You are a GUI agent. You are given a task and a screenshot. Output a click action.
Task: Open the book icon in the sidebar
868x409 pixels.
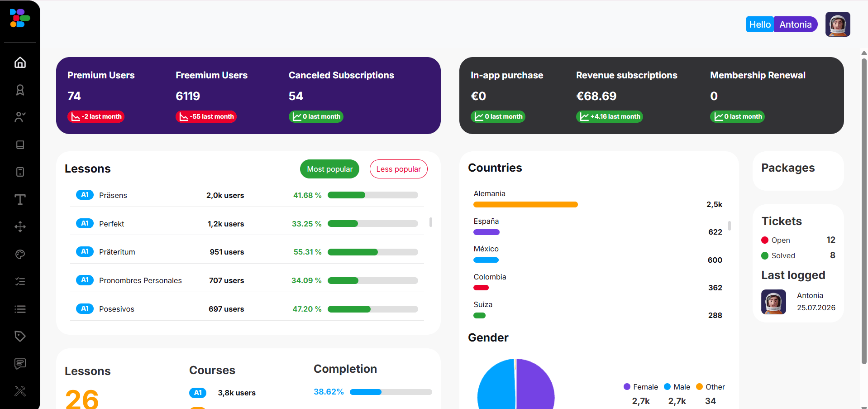pyautogui.click(x=20, y=144)
